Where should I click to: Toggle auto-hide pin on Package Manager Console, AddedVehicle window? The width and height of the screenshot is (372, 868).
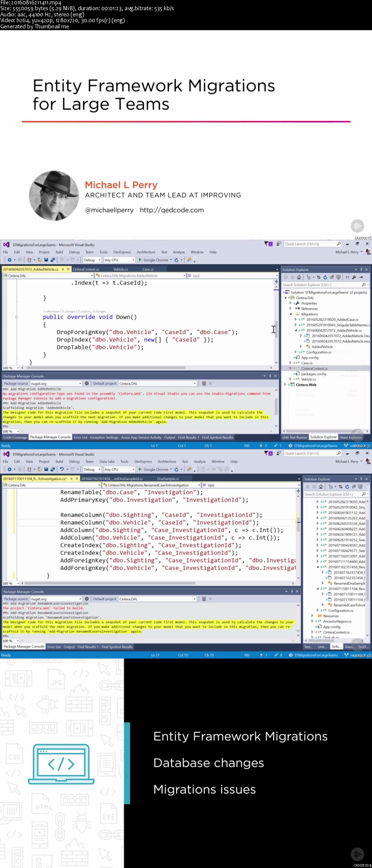pyautogui.click(x=270, y=376)
